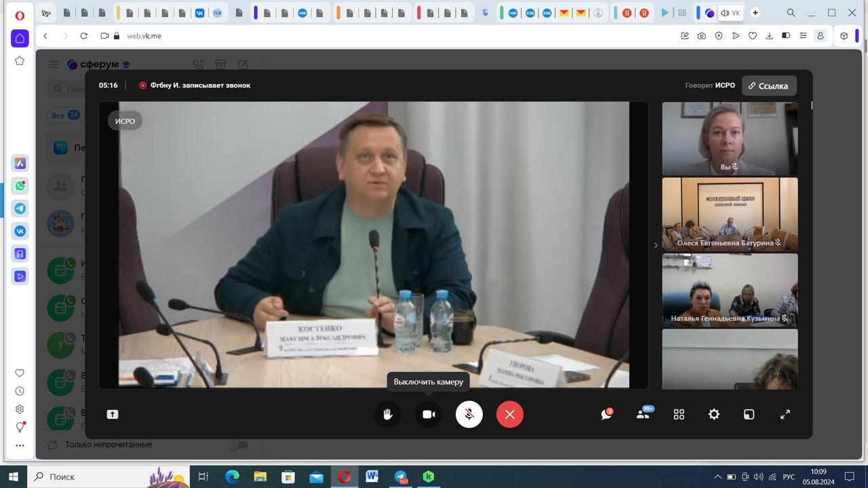The image size is (868, 488).
Task: Open a new browser tab with plus
Action: (755, 13)
